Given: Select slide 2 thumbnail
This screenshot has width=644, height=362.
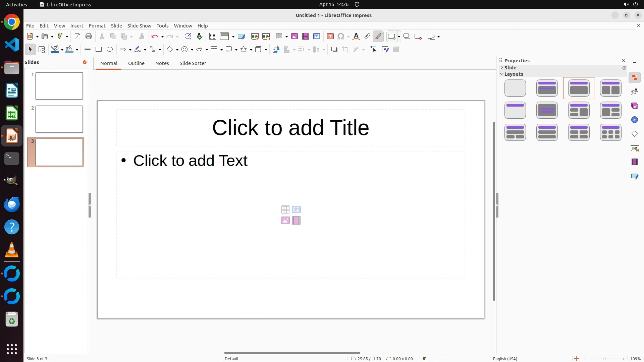Looking at the screenshot, I should point(59,119).
